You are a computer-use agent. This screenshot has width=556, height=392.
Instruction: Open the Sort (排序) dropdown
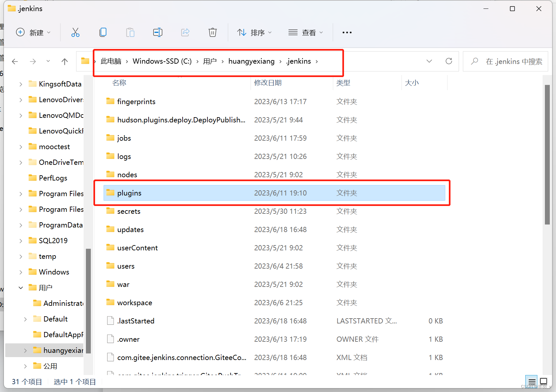tap(254, 32)
